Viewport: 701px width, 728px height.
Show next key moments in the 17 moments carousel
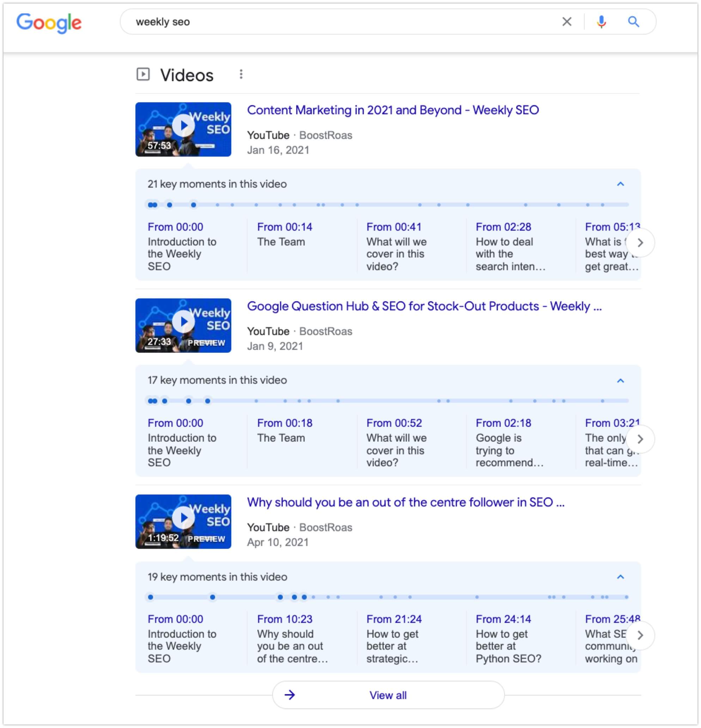[x=640, y=439]
